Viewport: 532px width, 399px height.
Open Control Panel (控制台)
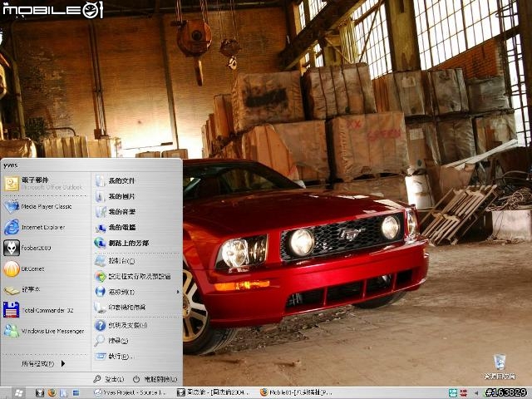click(x=136, y=261)
